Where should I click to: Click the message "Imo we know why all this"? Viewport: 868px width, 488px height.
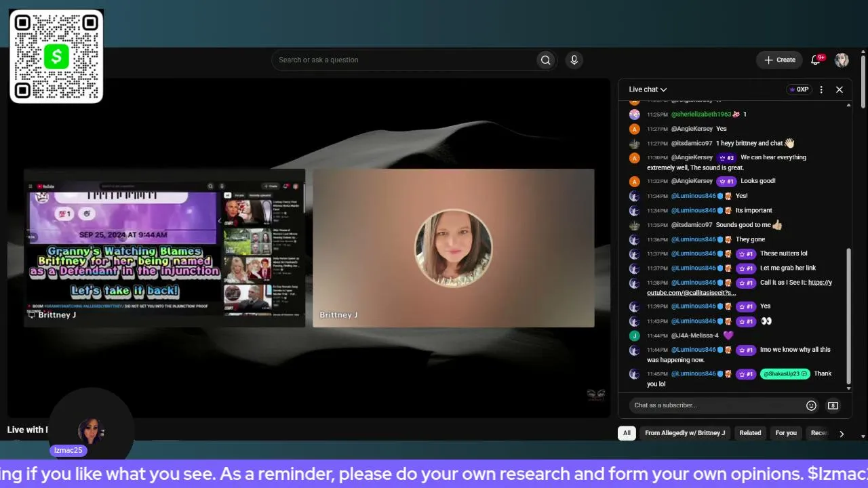tap(738, 355)
